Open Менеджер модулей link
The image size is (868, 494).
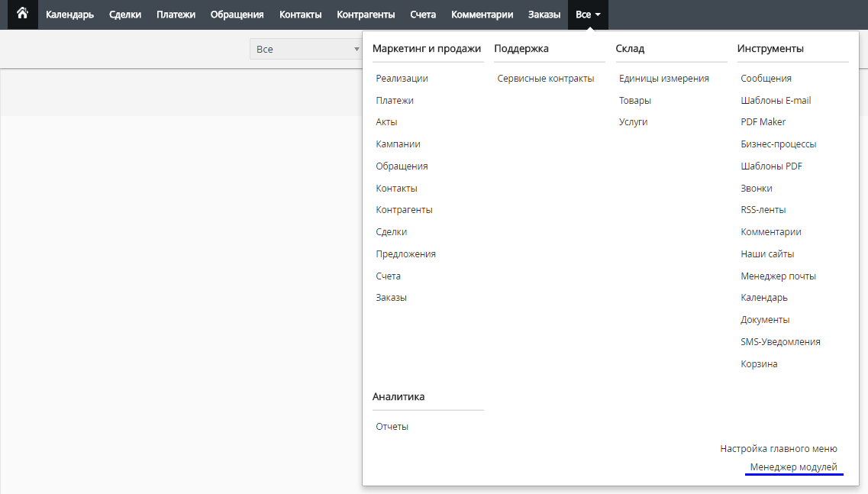click(x=793, y=467)
